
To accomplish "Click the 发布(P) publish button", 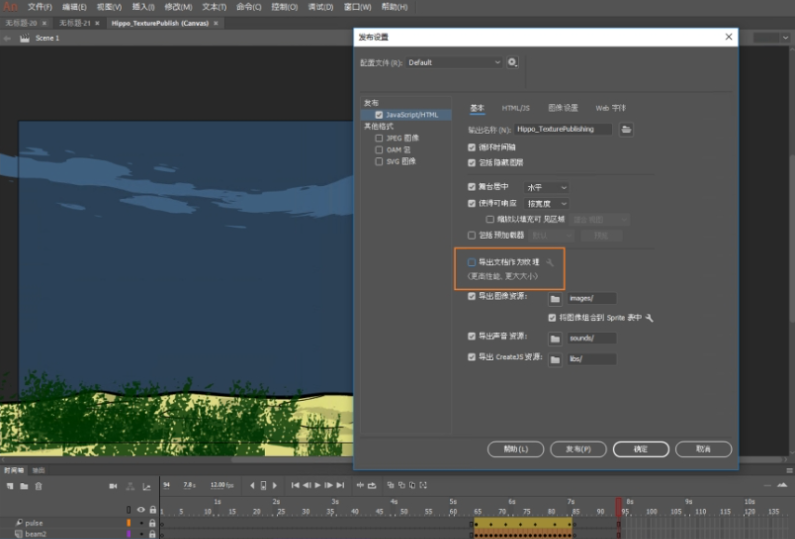I will pos(578,449).
